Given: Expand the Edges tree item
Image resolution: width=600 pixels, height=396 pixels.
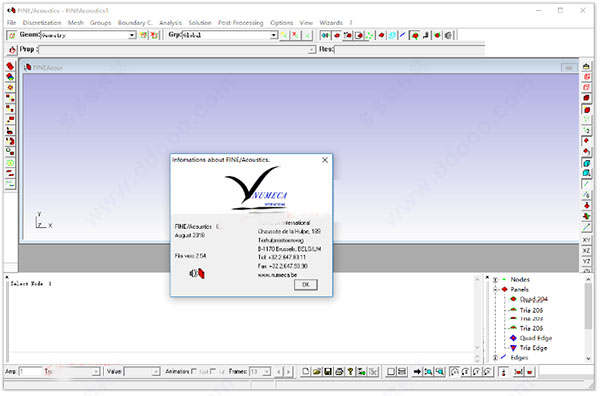Looking at the screenshot, I should pos(495,358).
